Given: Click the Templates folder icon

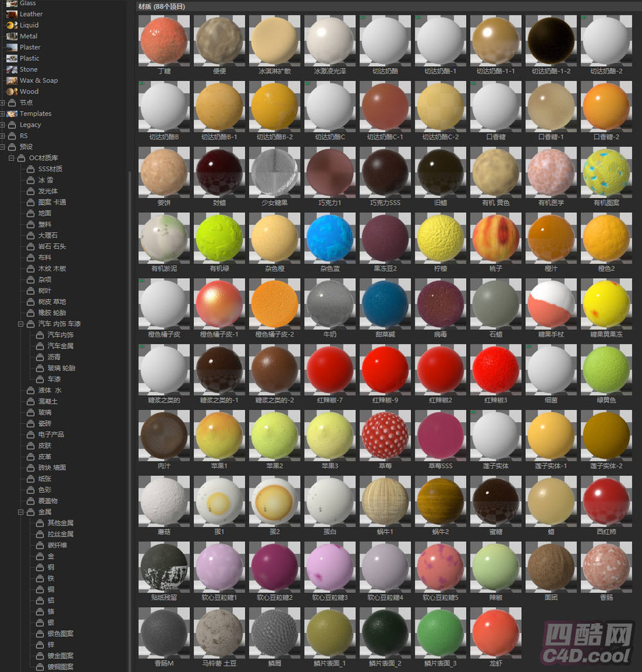Looking at the screenshot, I should [12, 114].
